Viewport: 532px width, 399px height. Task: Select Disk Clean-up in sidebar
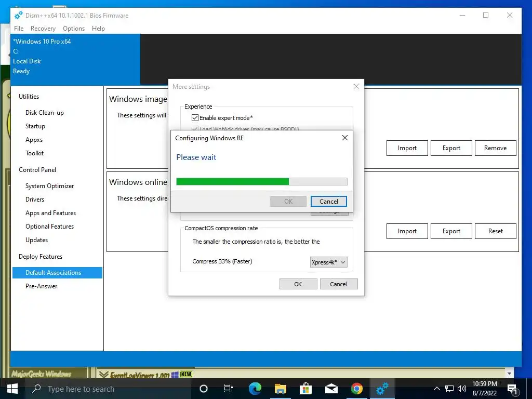coord(45,113)
